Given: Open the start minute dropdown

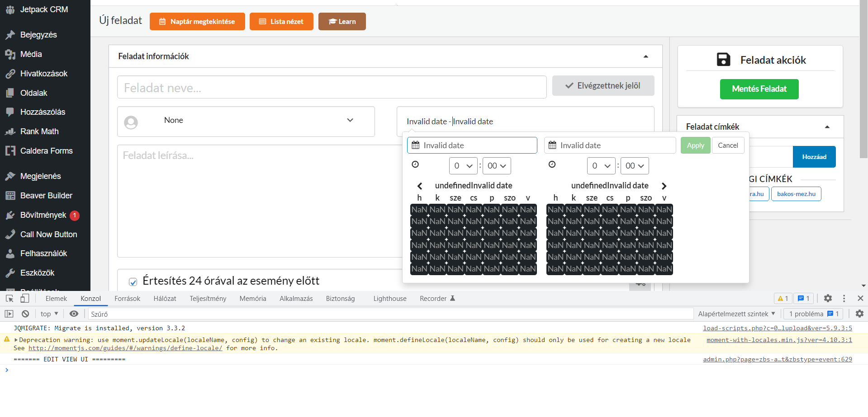Looking at the screenshot, I should click(x=497, y=166).
